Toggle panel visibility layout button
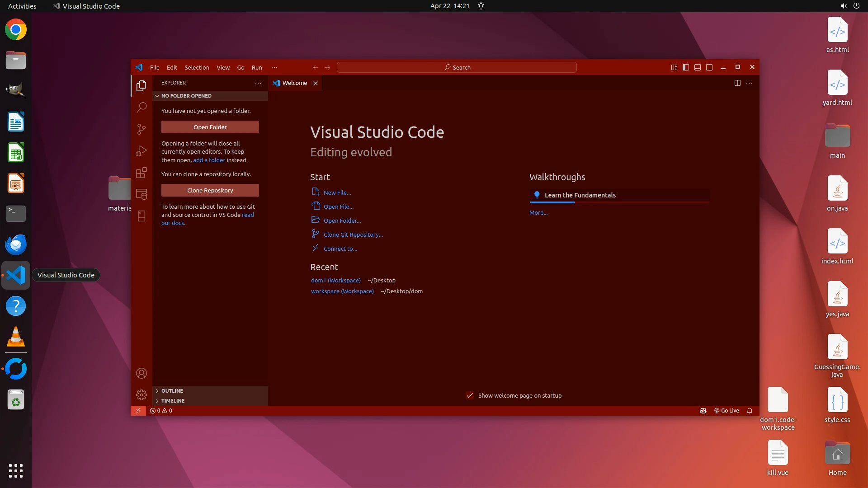 coord(698,67)
